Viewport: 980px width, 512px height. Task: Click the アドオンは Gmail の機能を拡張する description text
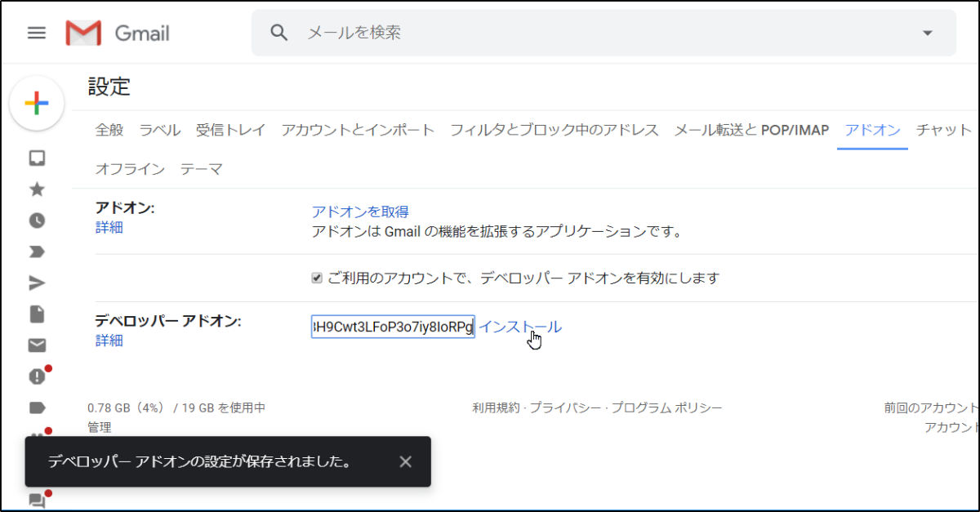pyautogui.click(x=497, y=232)
